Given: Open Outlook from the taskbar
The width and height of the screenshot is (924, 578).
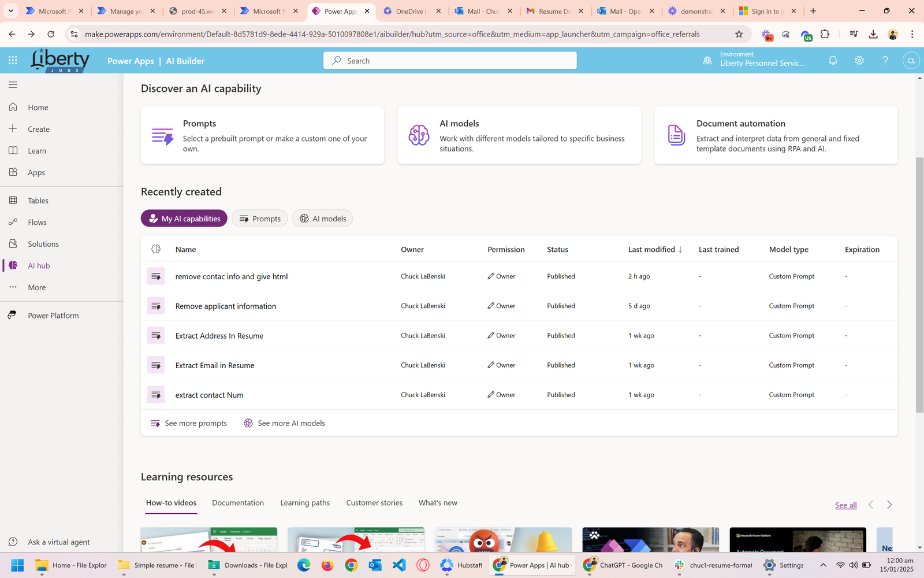Looking at the screenshot, I should click(375, 565).
